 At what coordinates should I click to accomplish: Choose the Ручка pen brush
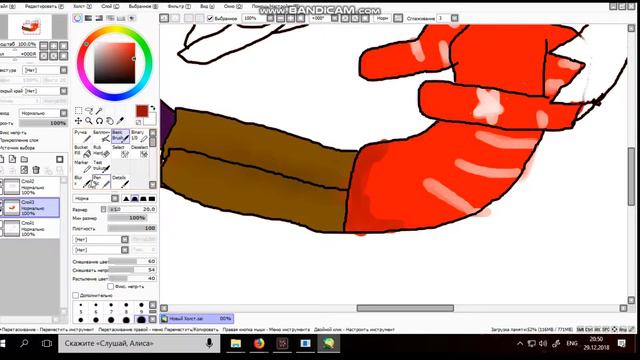click(82, 136)
